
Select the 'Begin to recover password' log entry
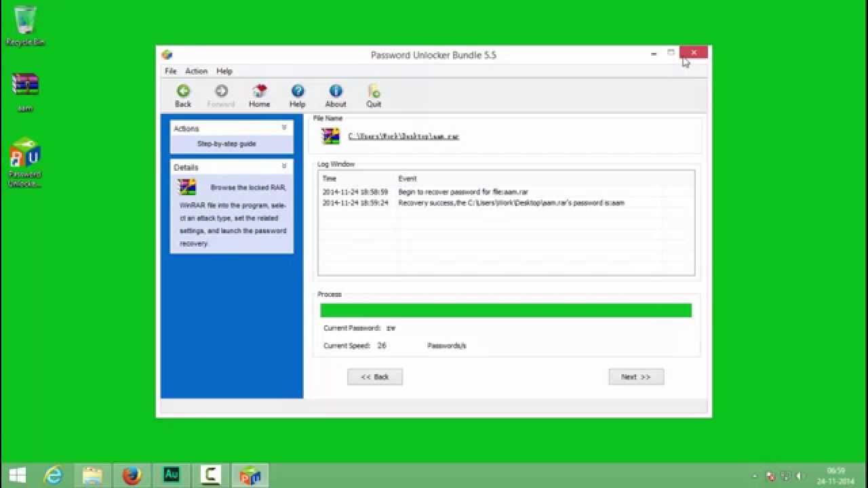click(463, 192)
